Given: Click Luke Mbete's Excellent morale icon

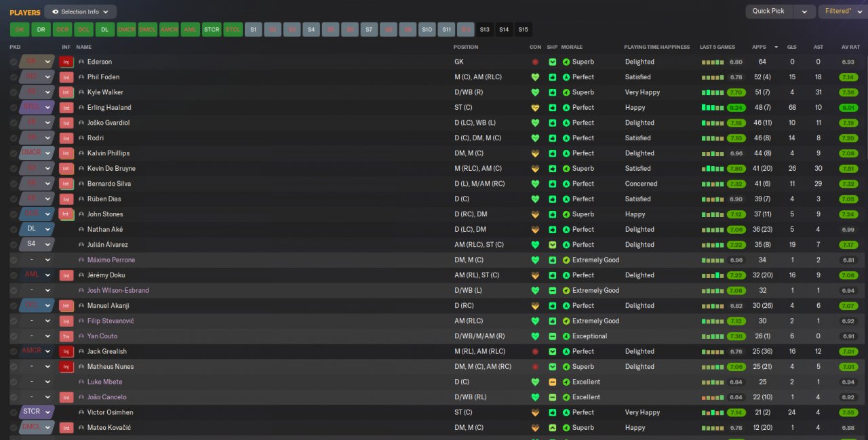Looking at the screenshot, I should pyautogui.click(x=566, y=382).
